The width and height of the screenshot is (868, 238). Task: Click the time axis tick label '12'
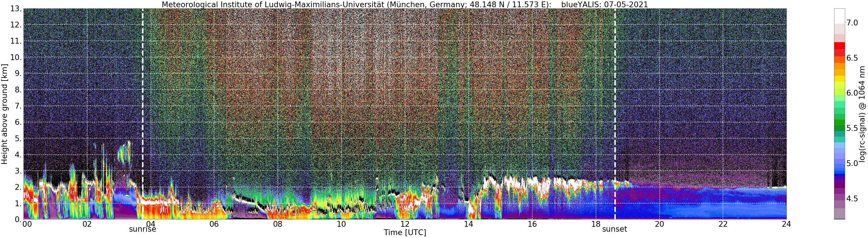tap(405, 224)
